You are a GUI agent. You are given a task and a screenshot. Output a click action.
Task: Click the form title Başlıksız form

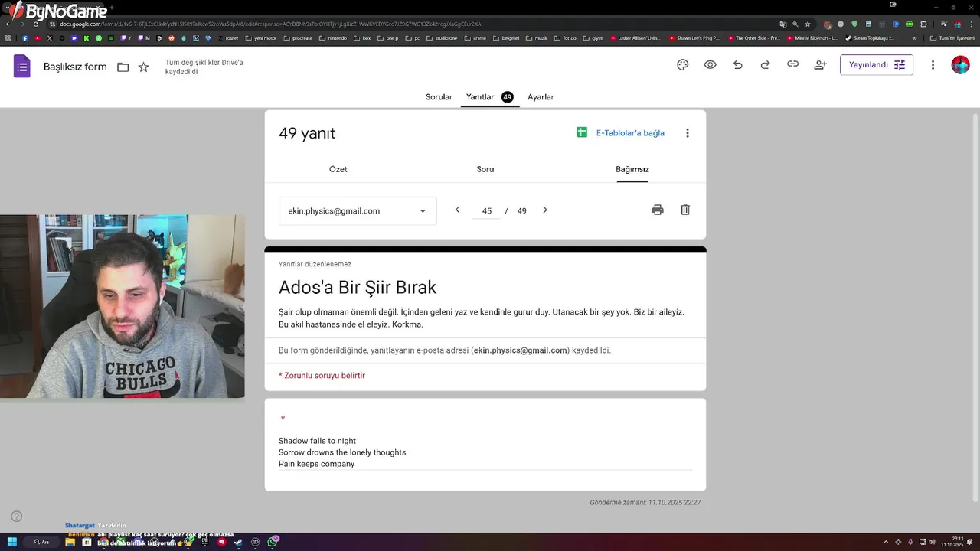(75, 67)
